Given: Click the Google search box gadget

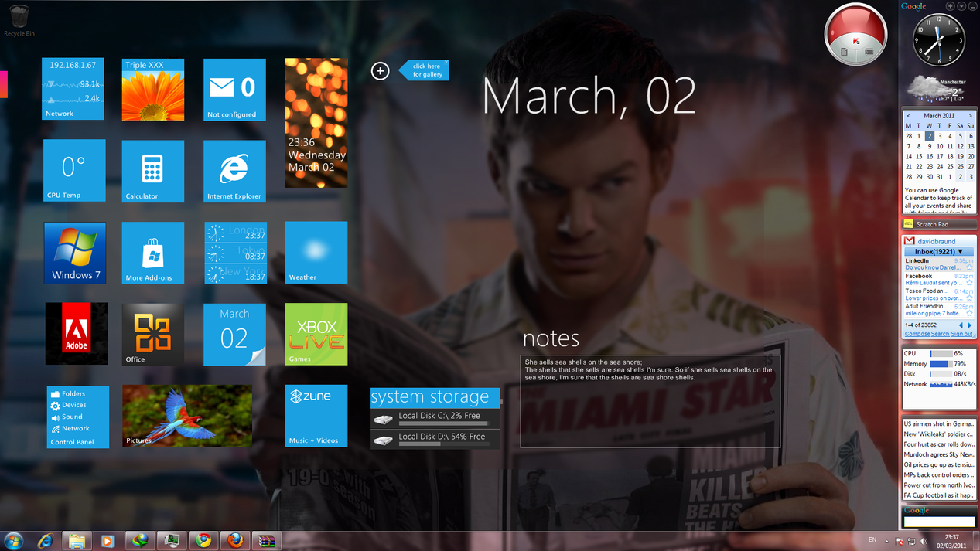Looking at the screenshot, I should coord(939,522).
